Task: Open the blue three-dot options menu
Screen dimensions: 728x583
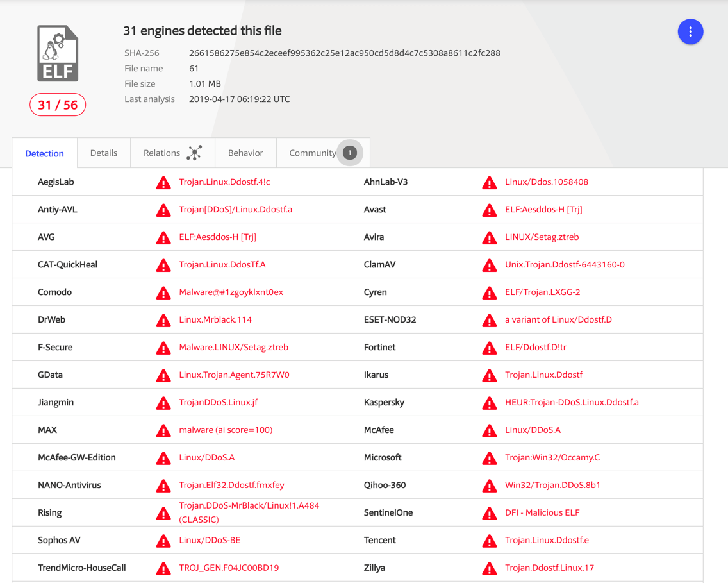Action: tap(690, 31)
